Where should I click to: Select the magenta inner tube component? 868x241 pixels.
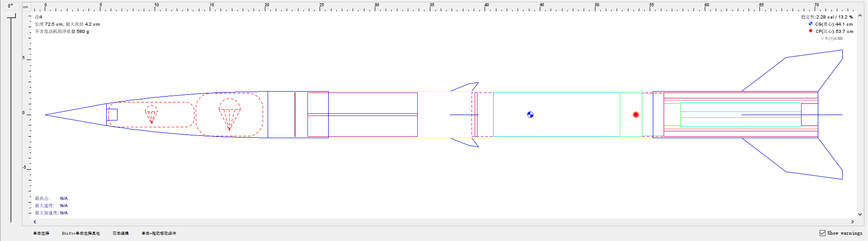[x=363, y=115]
